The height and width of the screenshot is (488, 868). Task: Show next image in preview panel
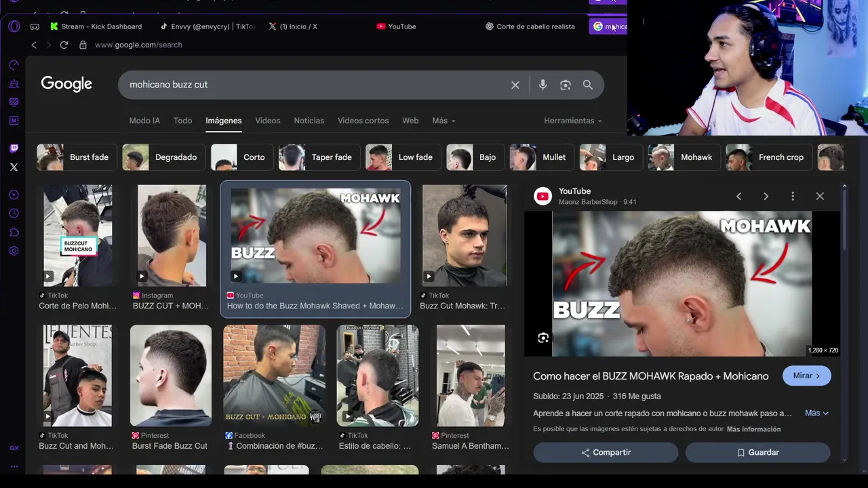point(766,197)
